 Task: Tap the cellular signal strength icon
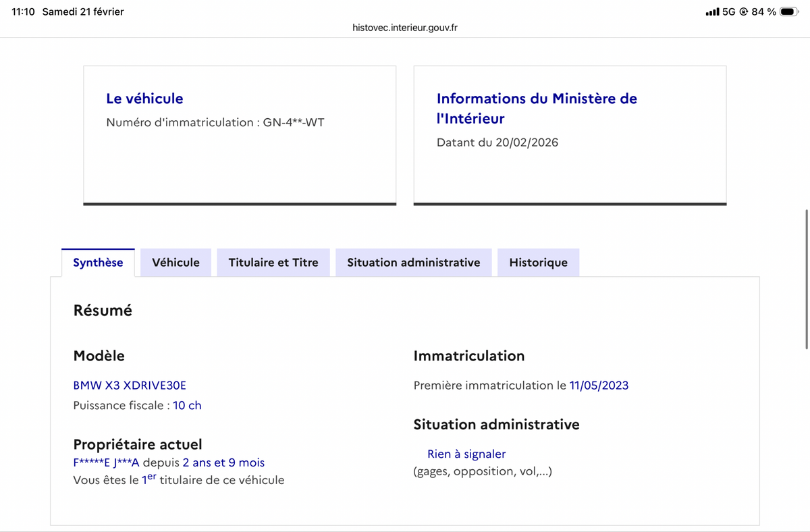coord(712,12)
